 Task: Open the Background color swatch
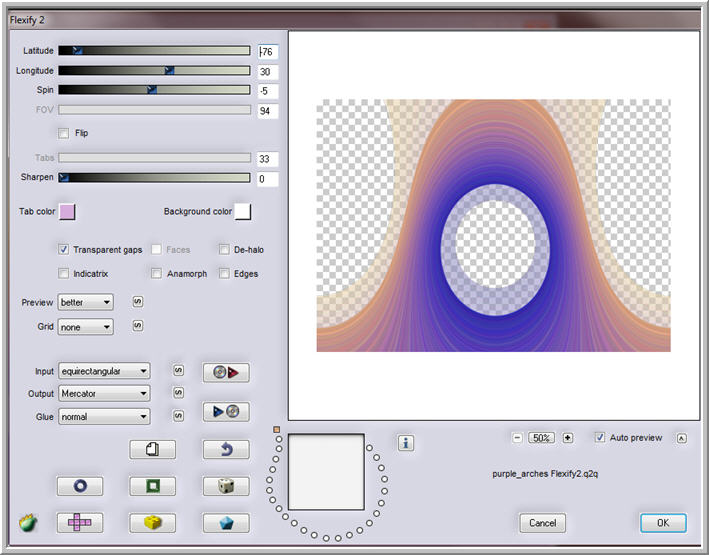243,211
